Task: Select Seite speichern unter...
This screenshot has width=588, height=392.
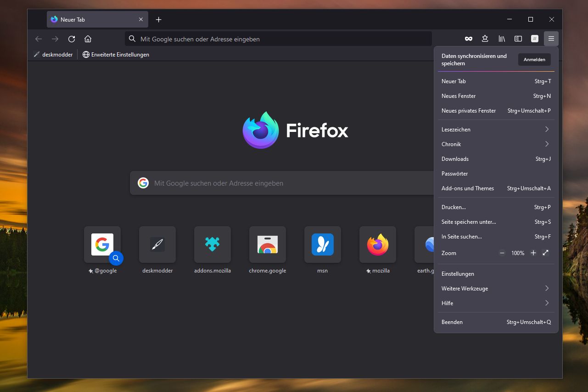Action: (x=496, y=222)
